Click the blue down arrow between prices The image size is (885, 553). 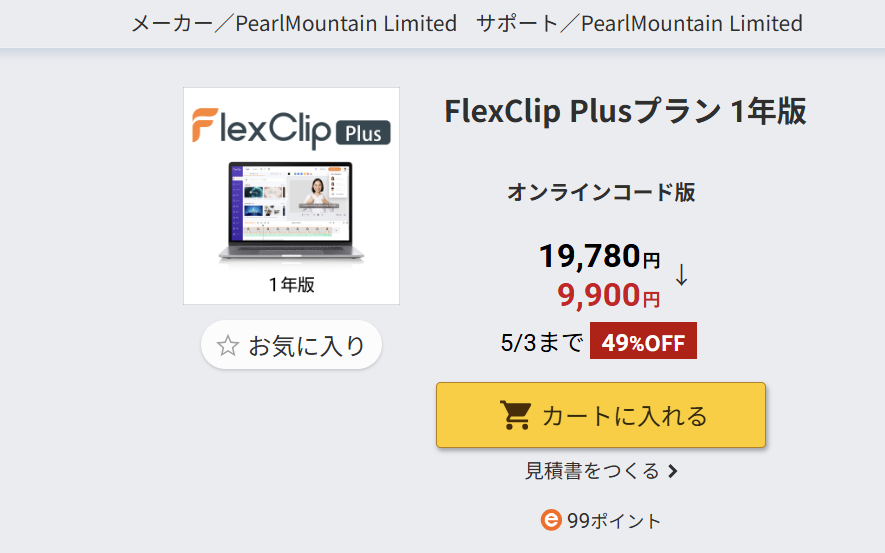pyautogui.click(x=682, y=275)
